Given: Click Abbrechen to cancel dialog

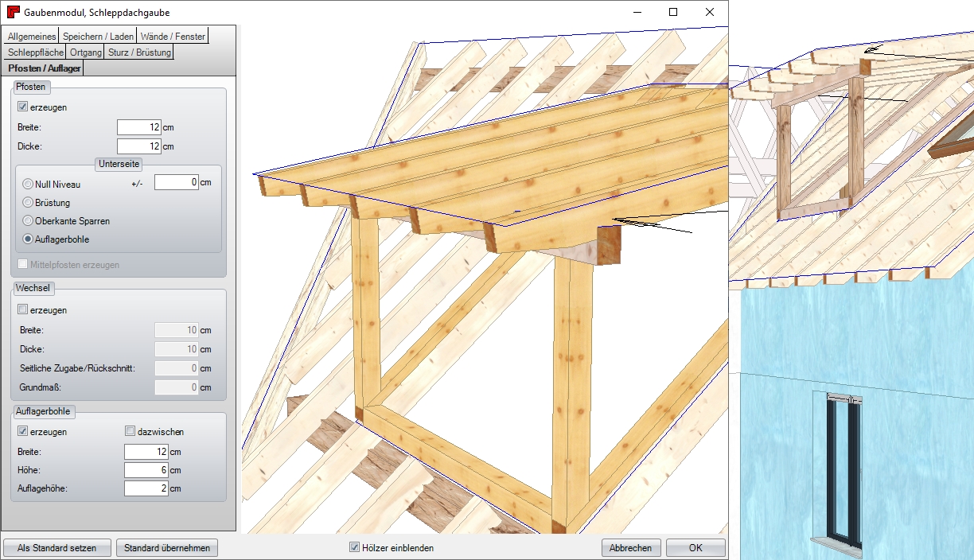Looking at the screenshot, I should (x=631, y=548).
